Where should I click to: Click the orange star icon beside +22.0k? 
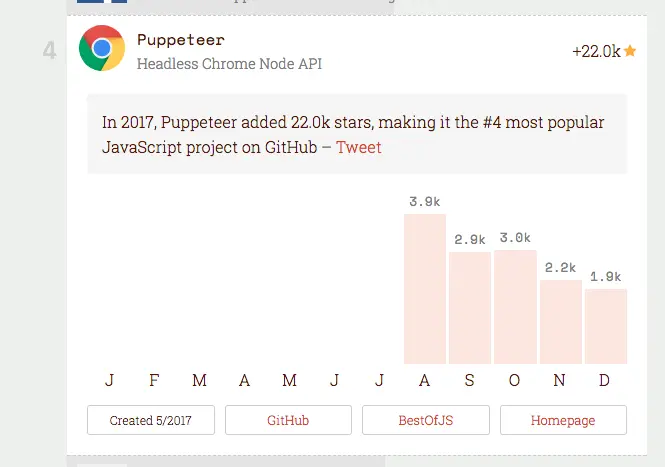(630, 51)
